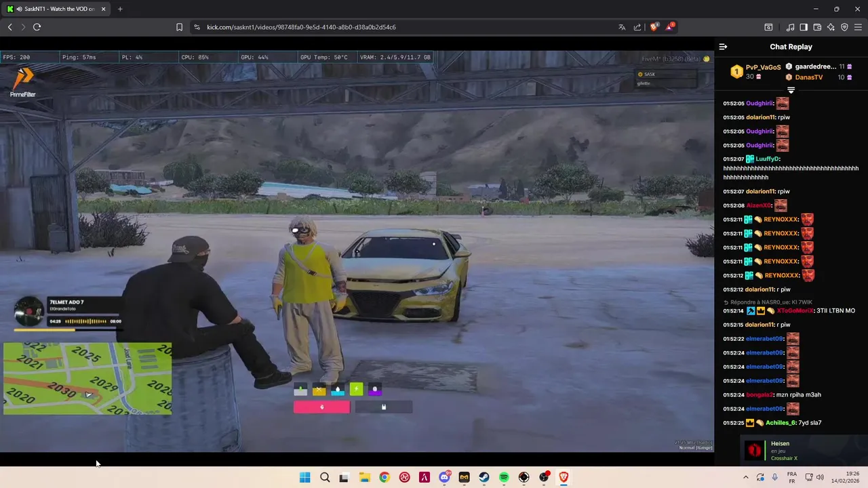This screenshot has height=488, width=868.
Task: Collapse the Chat Replay panel icon
Action: pyautogui.click(x=723, y=47)
